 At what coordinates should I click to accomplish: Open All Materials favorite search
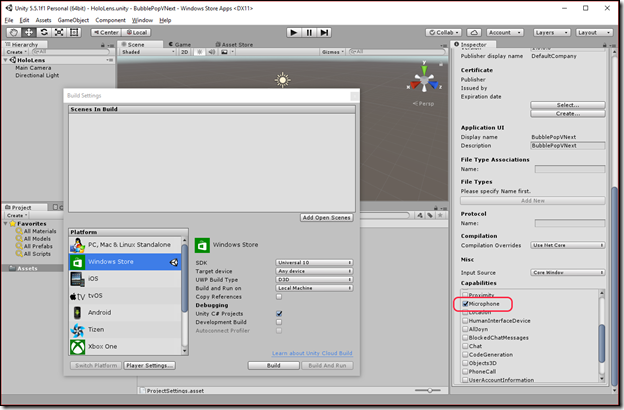pyautogui.click(x=40, y=231)
